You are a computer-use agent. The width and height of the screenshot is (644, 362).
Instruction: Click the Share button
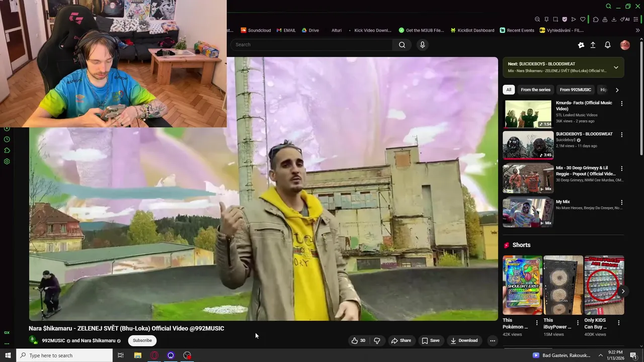(x=401, y=340)
